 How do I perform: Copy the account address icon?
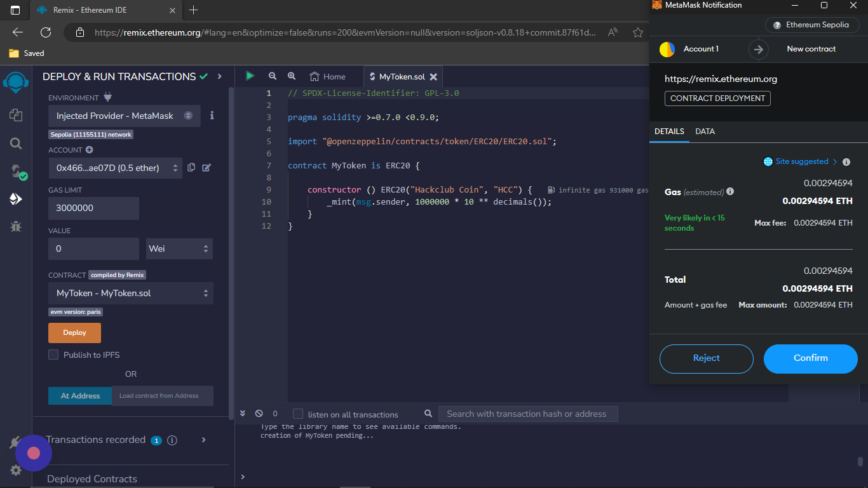coord(191,168)
